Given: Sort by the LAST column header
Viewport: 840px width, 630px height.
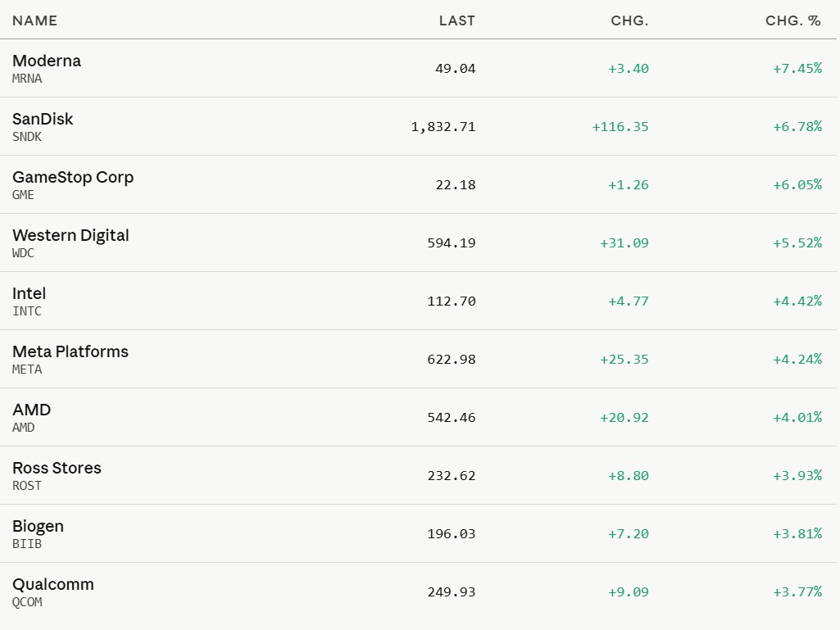Looking at the screenshot, I should pos(457,20).
